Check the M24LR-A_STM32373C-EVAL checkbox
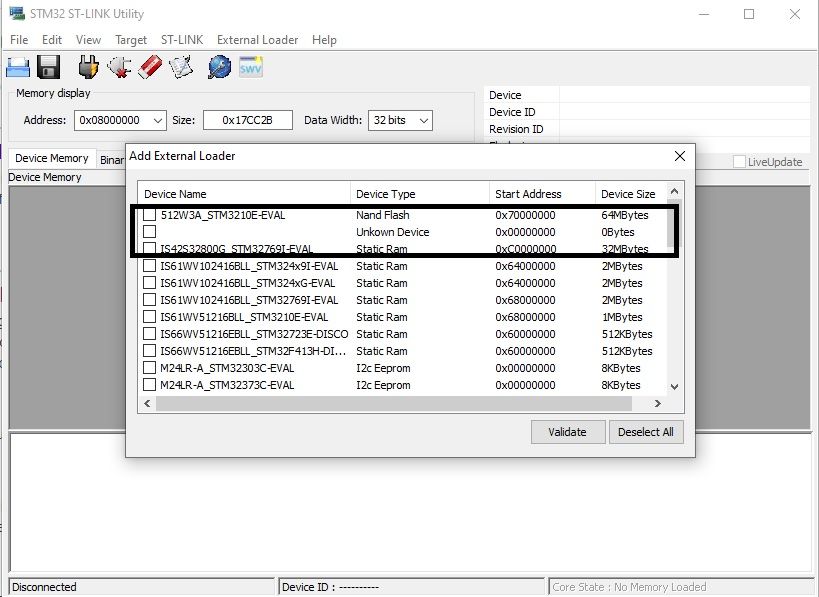Viewport: 819px width, 597px height. click(149, 385)
